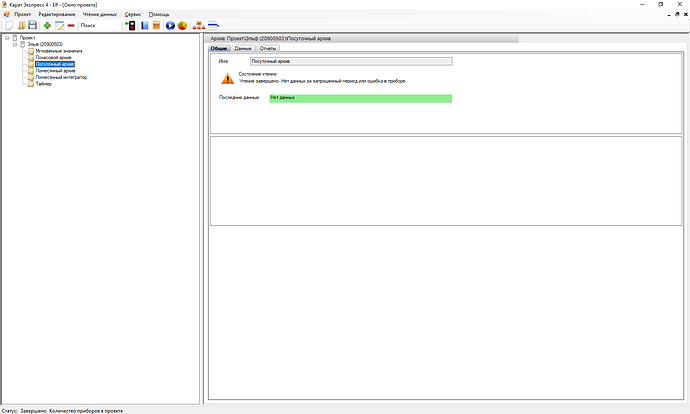This screenshot has height=414, width=690.
Task: Click the notepad-with-pencil Edit toolbar icon
Action: [x=59, y=25]
